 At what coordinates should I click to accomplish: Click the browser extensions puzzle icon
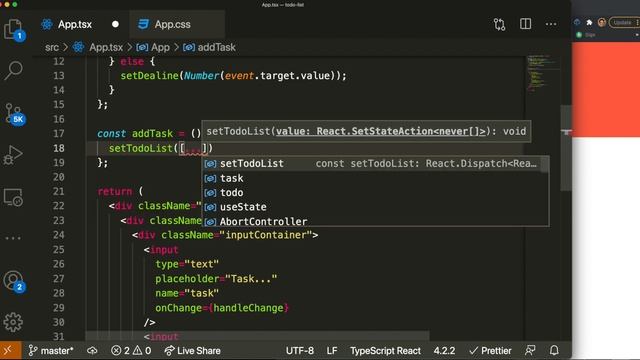point(589,22)
